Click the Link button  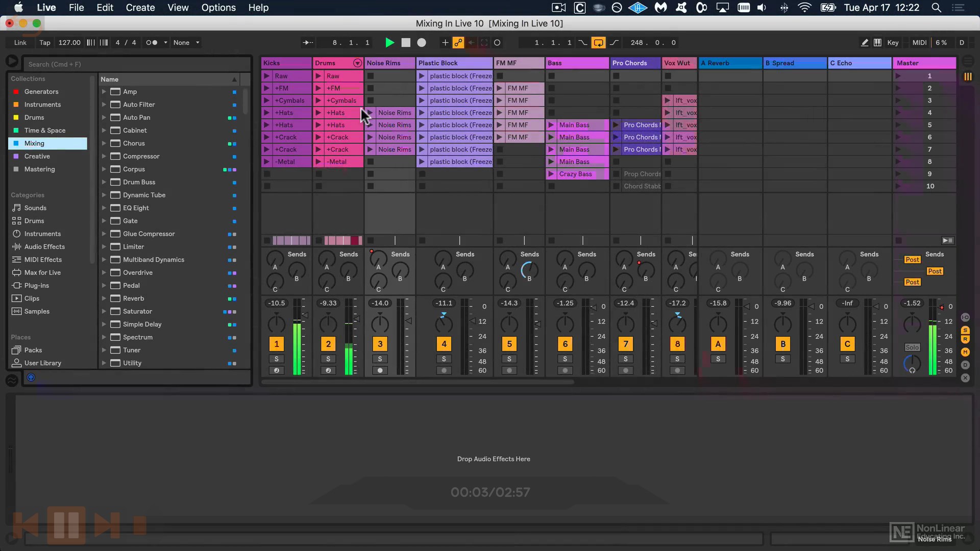tap(20, 43)
